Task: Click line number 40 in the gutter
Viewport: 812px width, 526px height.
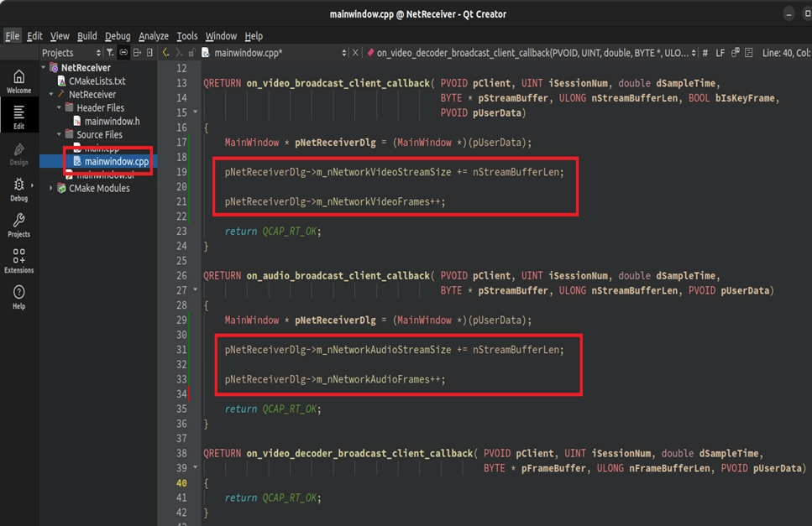Action: [x=181, y=482]
